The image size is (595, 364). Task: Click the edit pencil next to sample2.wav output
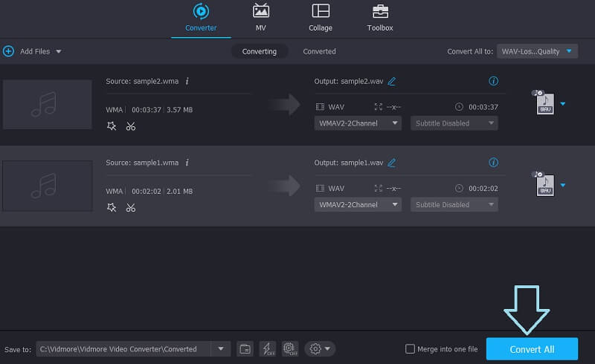(x=392, y=81)
